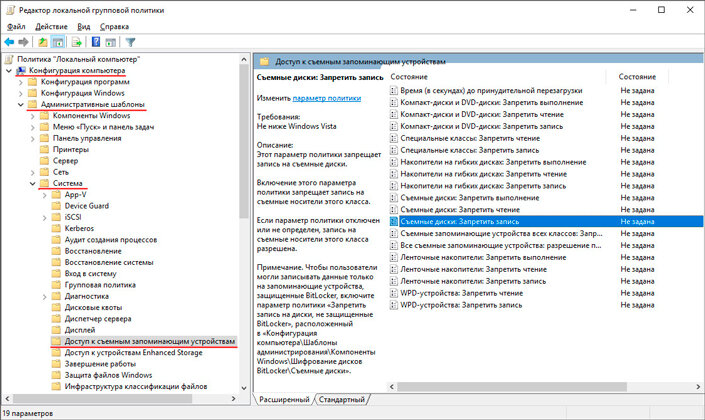
Task: Select 'Восстановление системы' tree folder
Action: tap(109, 262)
